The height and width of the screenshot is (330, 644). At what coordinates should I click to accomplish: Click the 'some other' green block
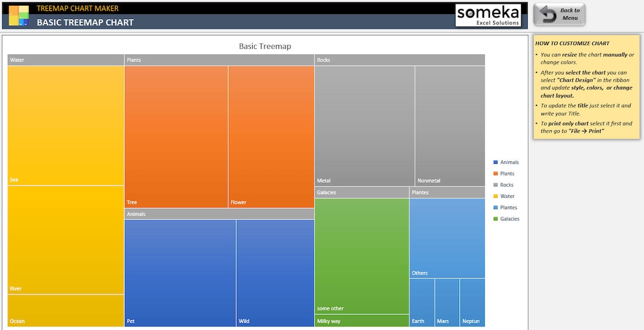[x=362, y=256]
